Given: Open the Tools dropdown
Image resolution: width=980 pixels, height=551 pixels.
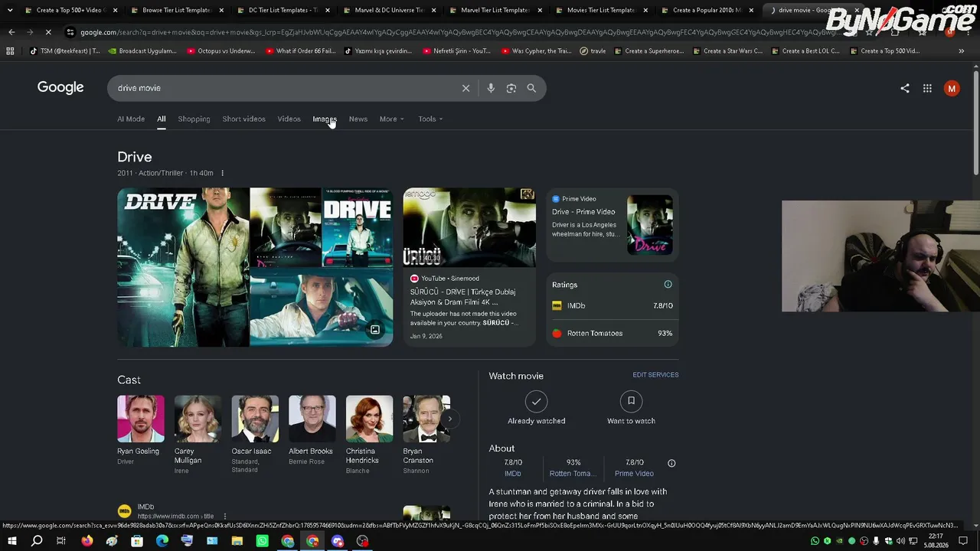Looking at the screenshot, I should pyautogui.click(x=430, y=119).
